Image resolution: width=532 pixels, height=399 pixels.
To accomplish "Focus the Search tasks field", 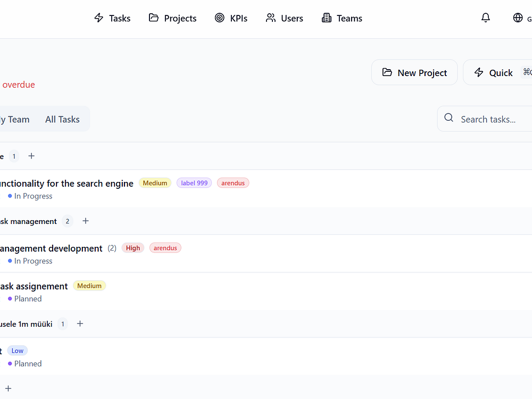I will click(485, 119).
